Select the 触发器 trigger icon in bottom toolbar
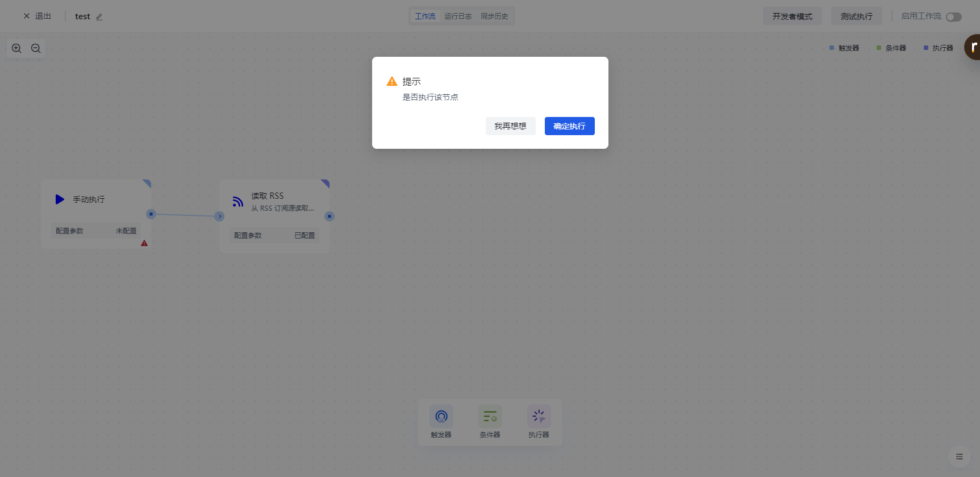This screenshot has height=477, width=980. [441, 417]
